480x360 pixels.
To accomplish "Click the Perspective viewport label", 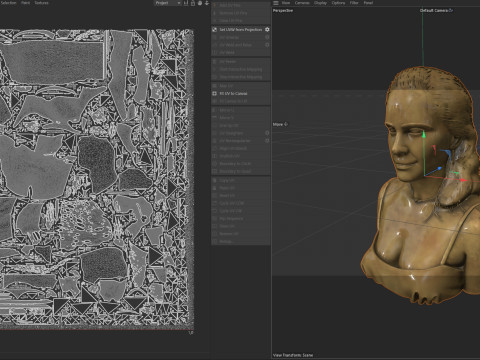I will [283, 11].
